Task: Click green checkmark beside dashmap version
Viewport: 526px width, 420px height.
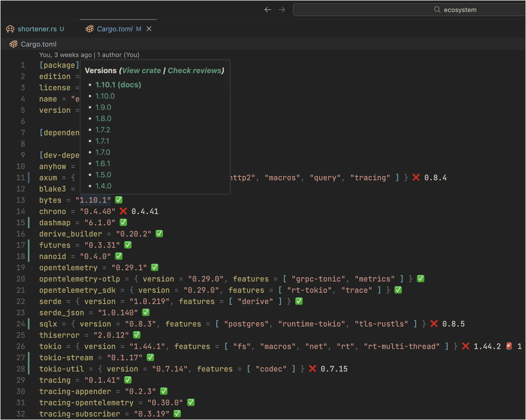Action: [123, 223]
